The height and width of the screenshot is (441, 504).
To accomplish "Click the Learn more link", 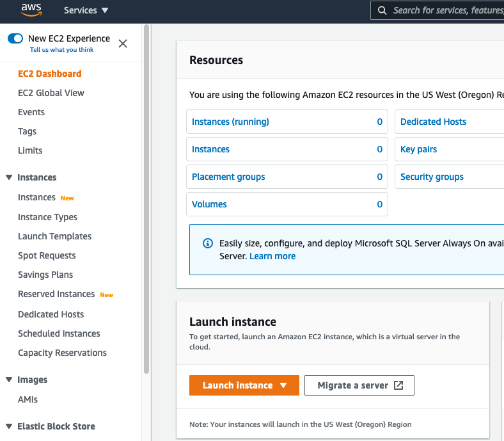I will (272, 256).
